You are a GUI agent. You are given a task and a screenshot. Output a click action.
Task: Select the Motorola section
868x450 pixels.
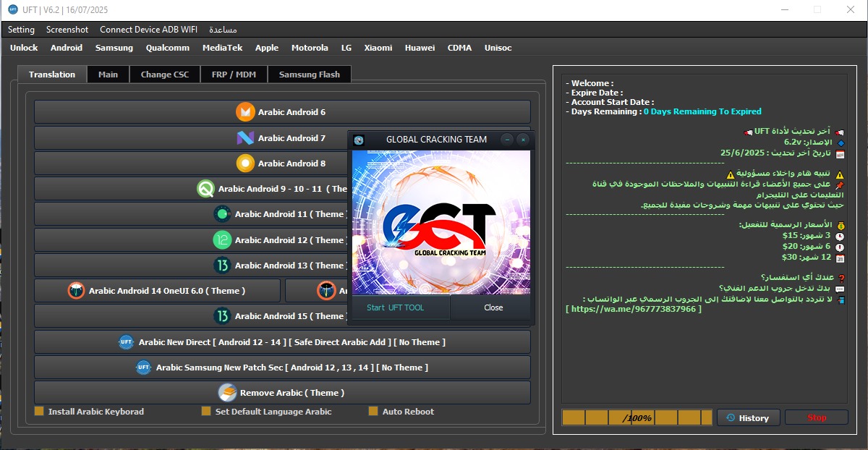pyautogui.click(x=310, y=48)
